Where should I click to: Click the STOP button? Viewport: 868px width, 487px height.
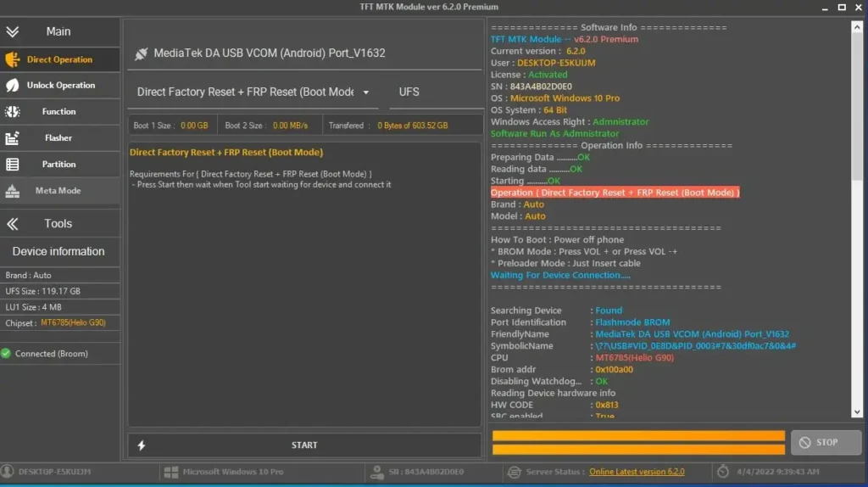(x=826, y=442)
